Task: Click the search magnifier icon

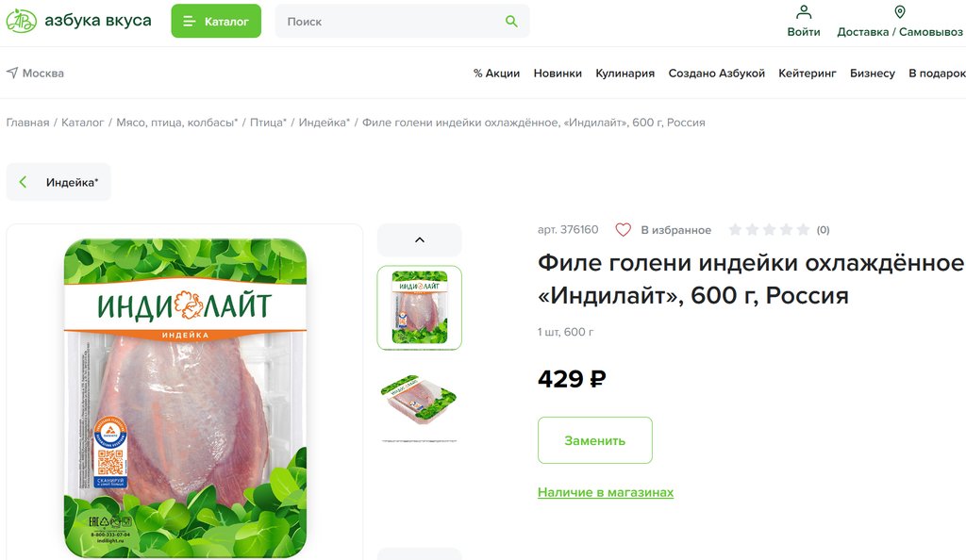Action: click(x=510, y=21)
